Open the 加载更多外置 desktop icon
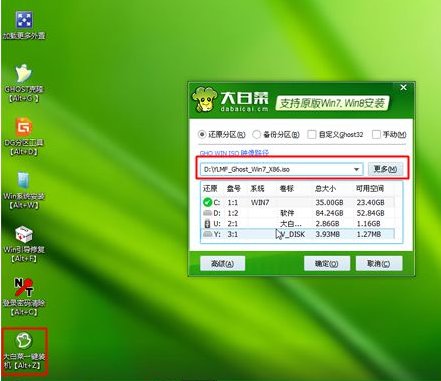The image size is (441, 381). pyautogui.click(x=24, y=25)
